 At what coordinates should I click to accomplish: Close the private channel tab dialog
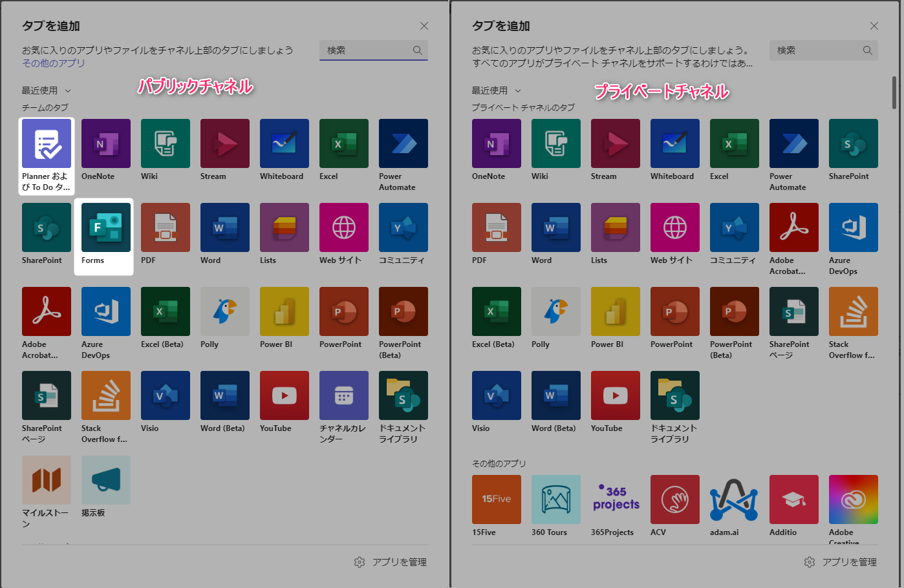pos(874,26)
